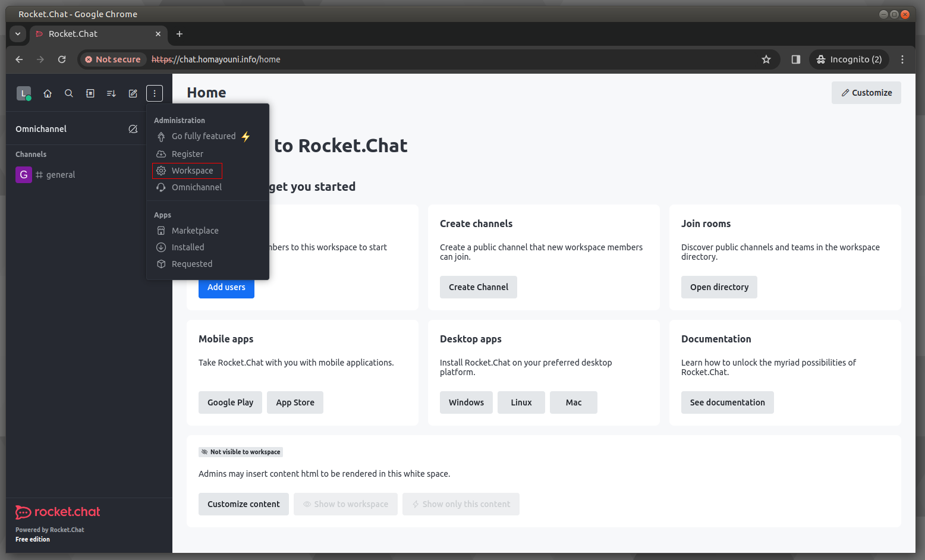
Task: Click the Create Channel button
Action: tap(479, 287)
